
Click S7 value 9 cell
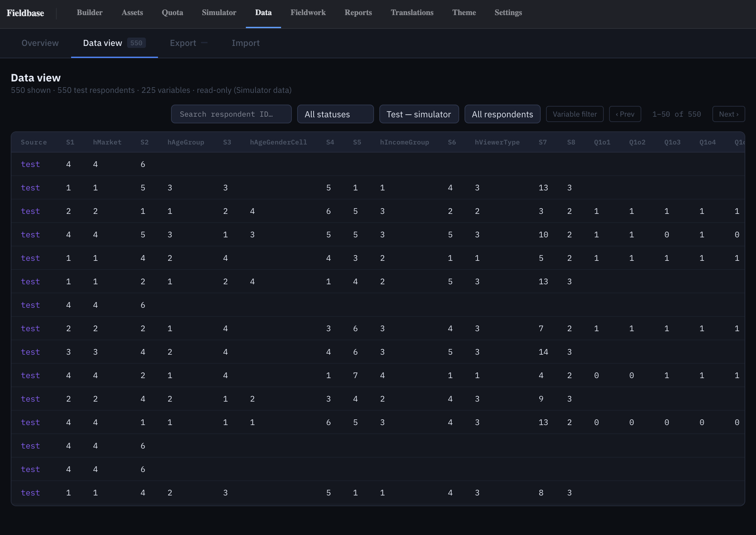(541, 399)
